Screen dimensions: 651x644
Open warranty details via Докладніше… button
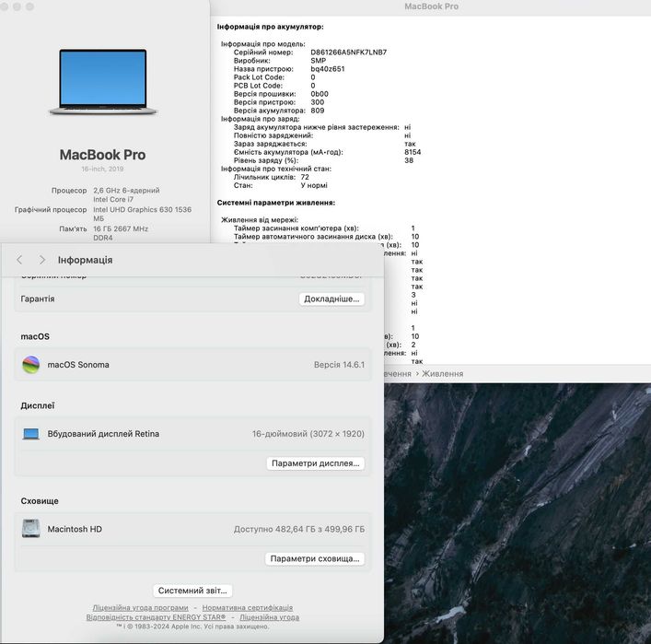click(331, 299)
